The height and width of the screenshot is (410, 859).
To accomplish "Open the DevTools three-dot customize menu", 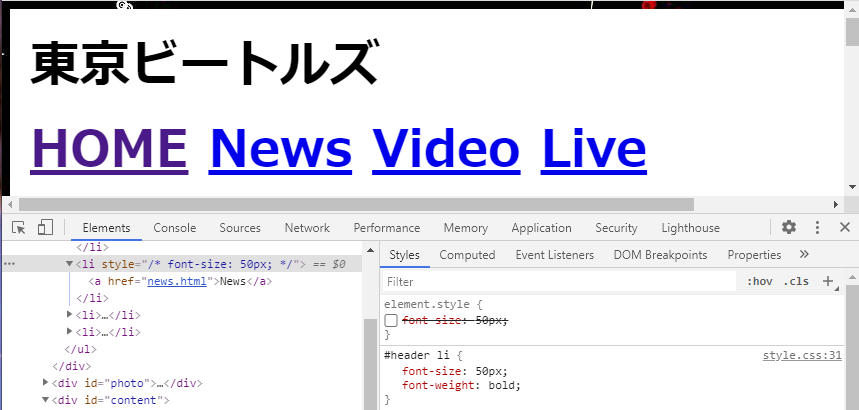I will pyautogui.click(x=817, y=228).
